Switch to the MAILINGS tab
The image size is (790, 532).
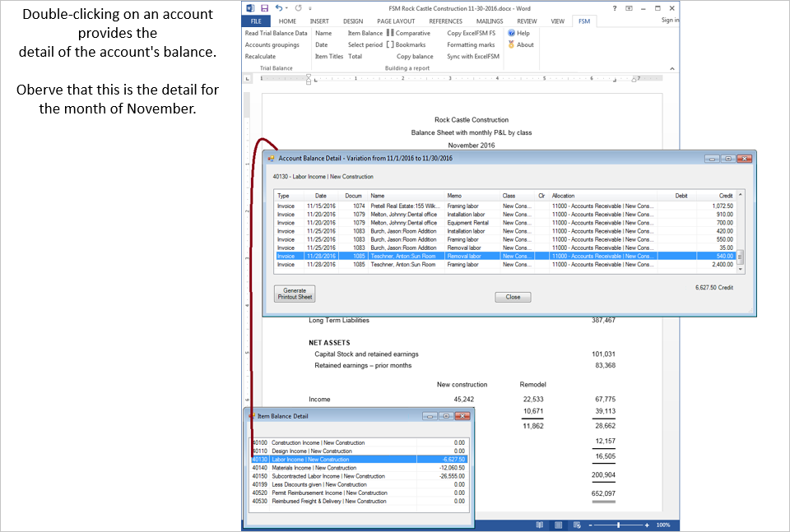click(x=490, y=21)
